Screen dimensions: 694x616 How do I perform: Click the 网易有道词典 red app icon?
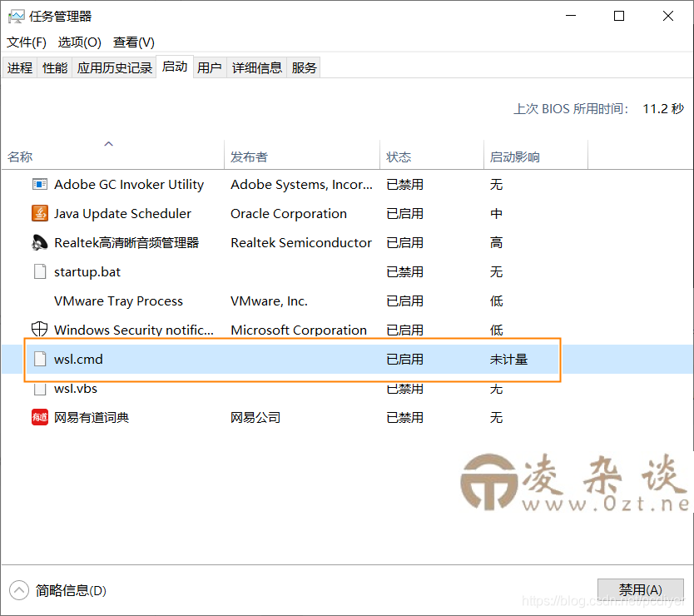point(40,417)
